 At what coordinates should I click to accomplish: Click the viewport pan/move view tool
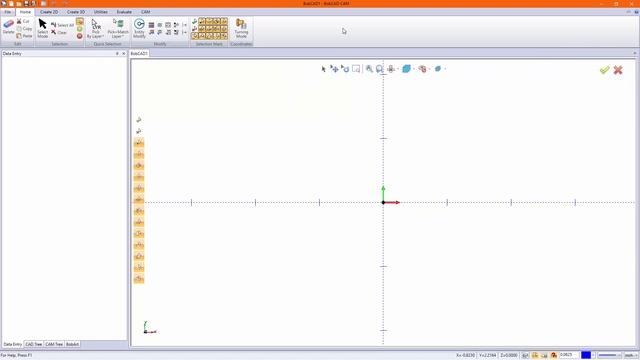tap(334, 69)
